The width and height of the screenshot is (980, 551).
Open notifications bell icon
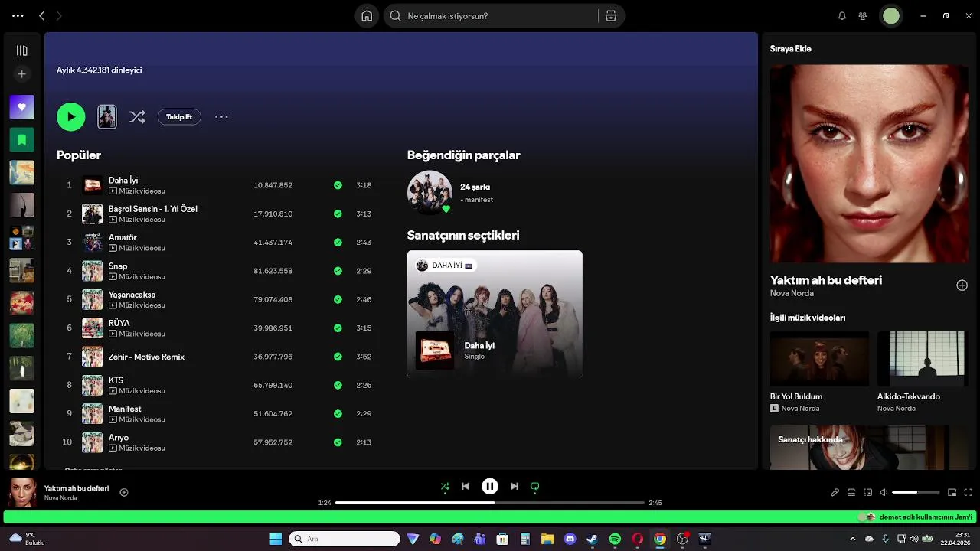click(x=842, y=16)
